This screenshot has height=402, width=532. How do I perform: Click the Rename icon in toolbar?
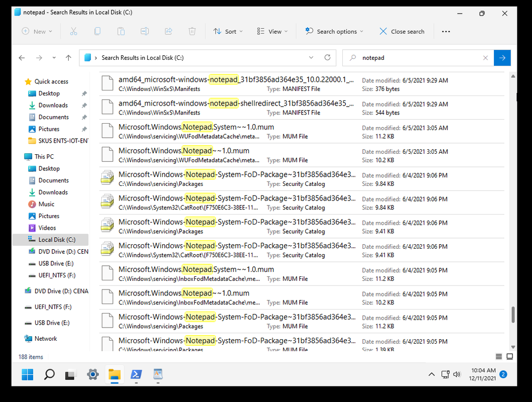(x=145, y=31)
